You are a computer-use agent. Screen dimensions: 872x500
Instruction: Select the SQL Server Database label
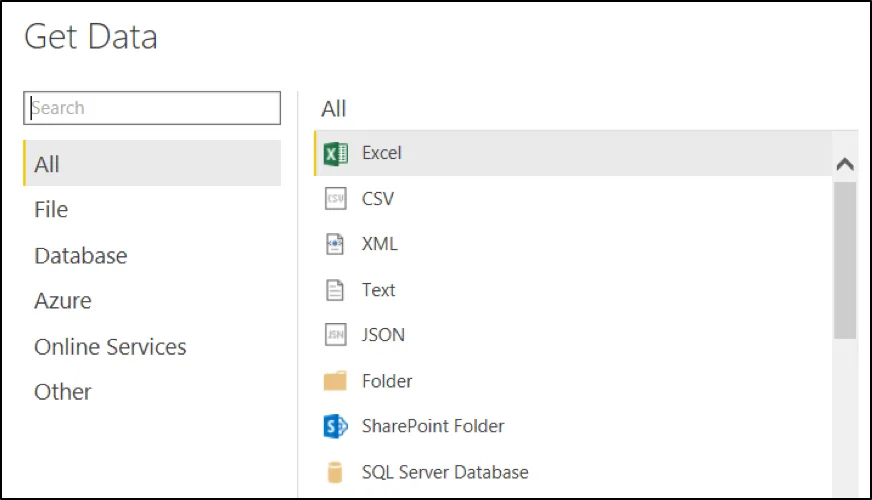(x=445, y=472)
